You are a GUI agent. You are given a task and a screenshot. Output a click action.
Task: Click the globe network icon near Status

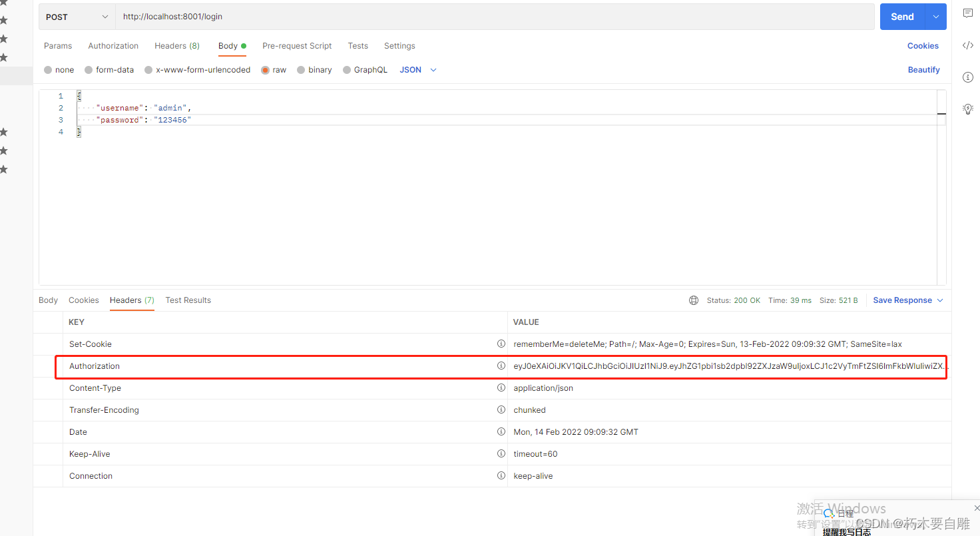(694, 300)
